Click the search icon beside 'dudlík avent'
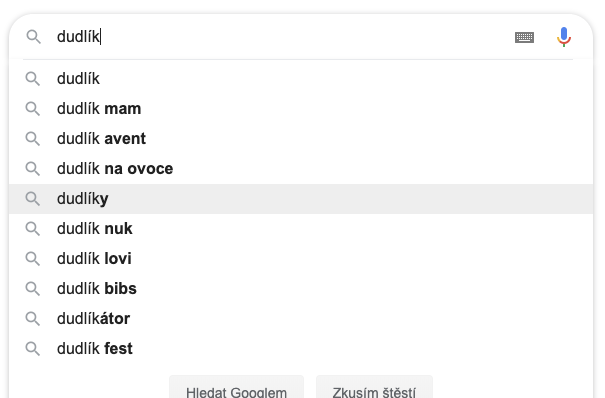Image resolution: width=605 pixels, height=398 pixels. (x=33, y=139)
